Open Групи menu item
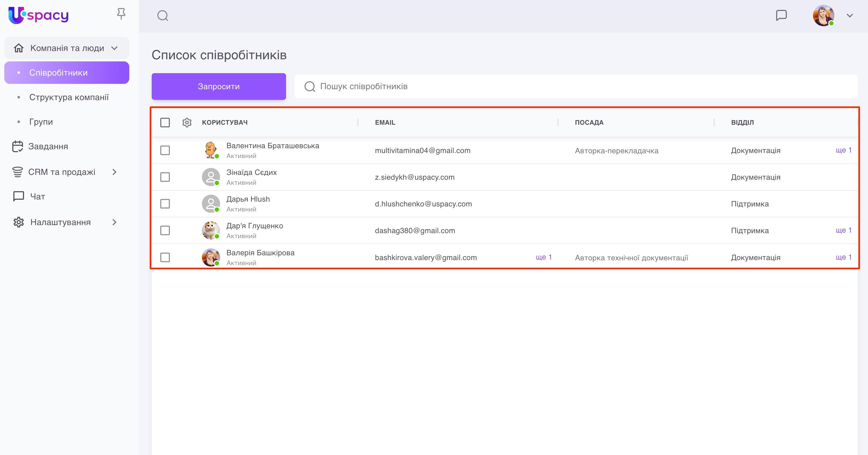 click(x=41, y=122)
